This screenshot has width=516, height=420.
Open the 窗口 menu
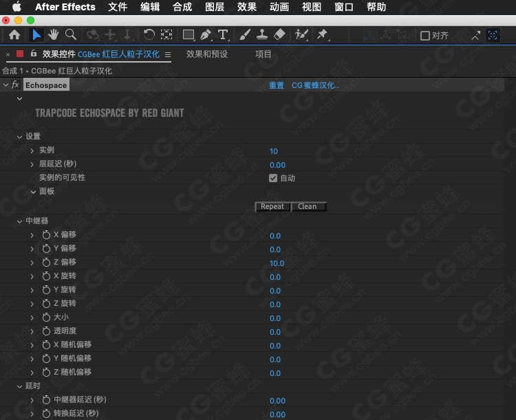tap(344, 7)
